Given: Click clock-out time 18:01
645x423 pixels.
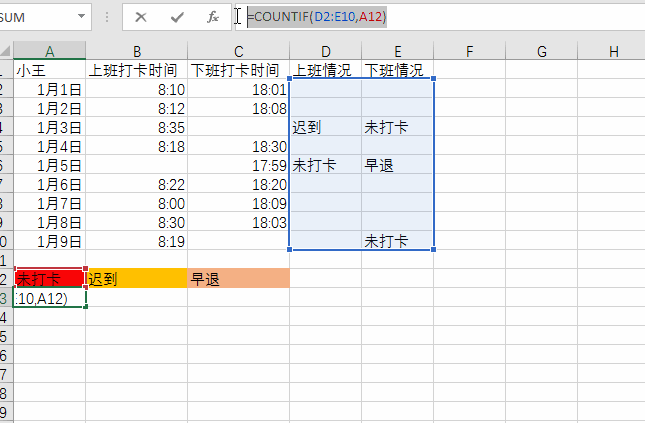Looking at the screenshot, I should pyautogui.click(x=239, y=89).
